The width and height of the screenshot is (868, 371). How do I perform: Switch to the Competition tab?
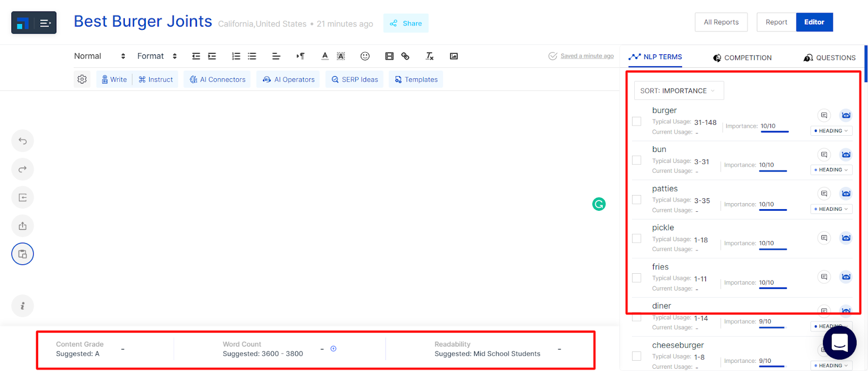[x=742, y=58]
